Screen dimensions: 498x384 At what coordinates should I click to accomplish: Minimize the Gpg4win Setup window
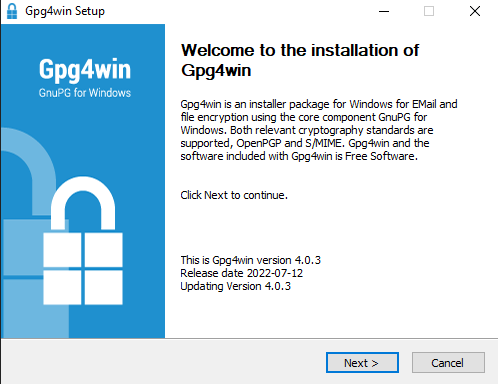(384, 11)
